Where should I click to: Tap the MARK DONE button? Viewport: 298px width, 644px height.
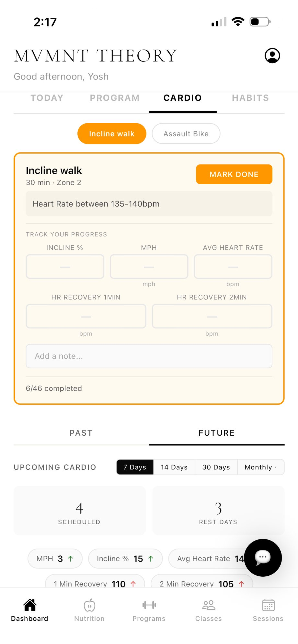pos(234,174)
